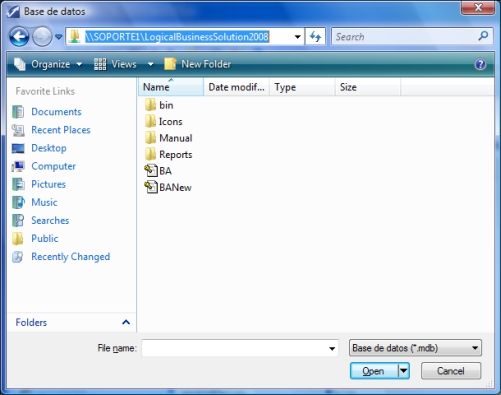Viewport: 501px width, 395px height.
Task: Select the Icons folder icon
Action: coord(150,121)
